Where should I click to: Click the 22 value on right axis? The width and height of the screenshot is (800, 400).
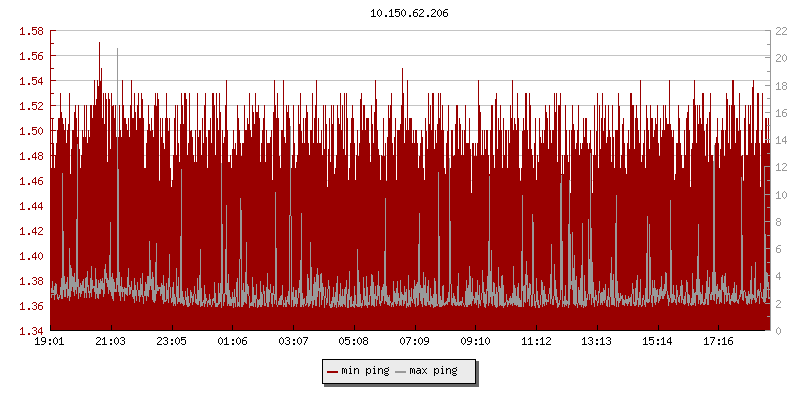pos(780,31)
